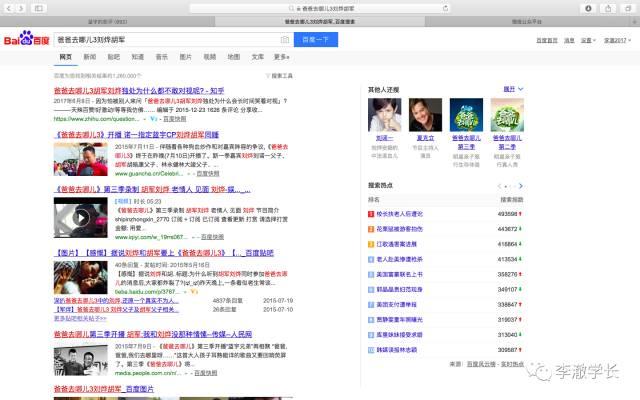This screenshot has width=640, height=400.
Task: Show all tabs overview button
Action: 628,8
